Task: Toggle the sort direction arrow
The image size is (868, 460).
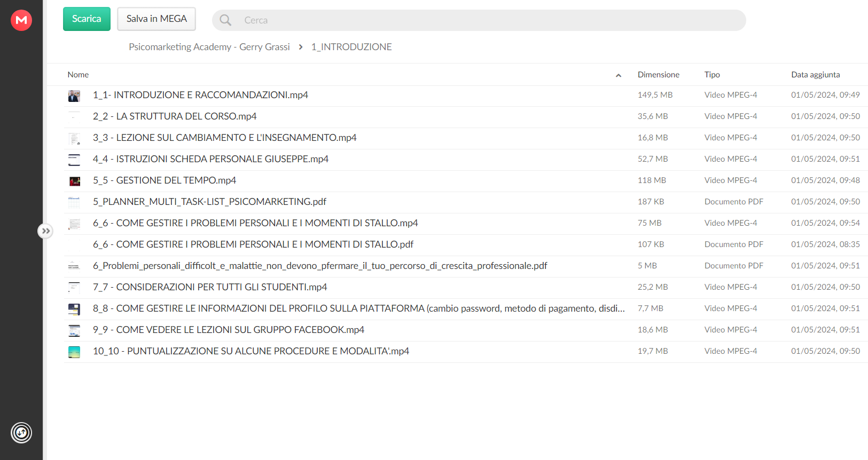Action: [619, 75]
